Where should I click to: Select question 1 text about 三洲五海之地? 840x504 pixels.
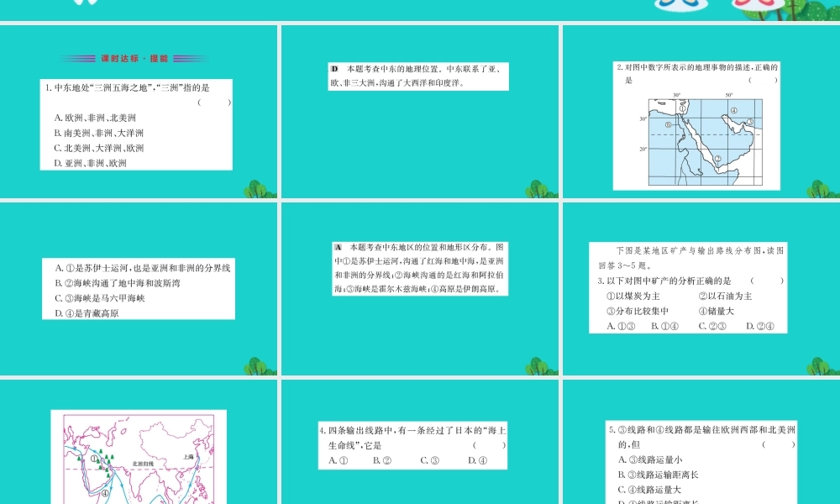[128, 88]
